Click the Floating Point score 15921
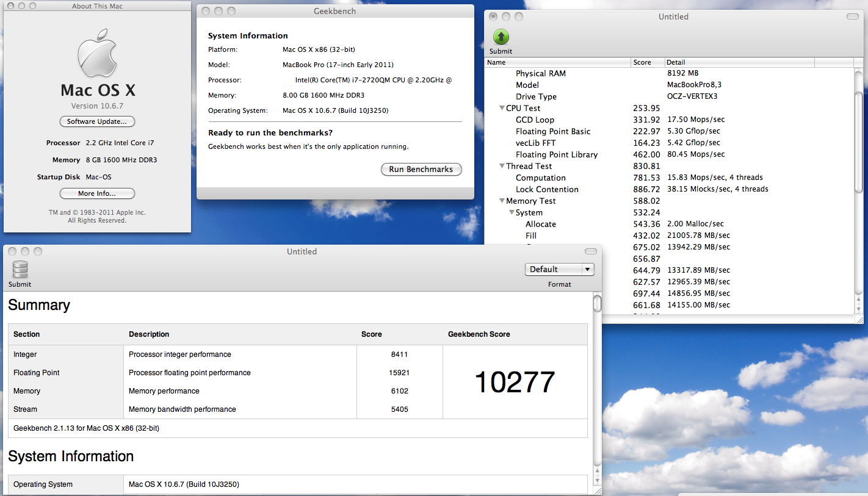868x496 pixels. coord(400,373)
